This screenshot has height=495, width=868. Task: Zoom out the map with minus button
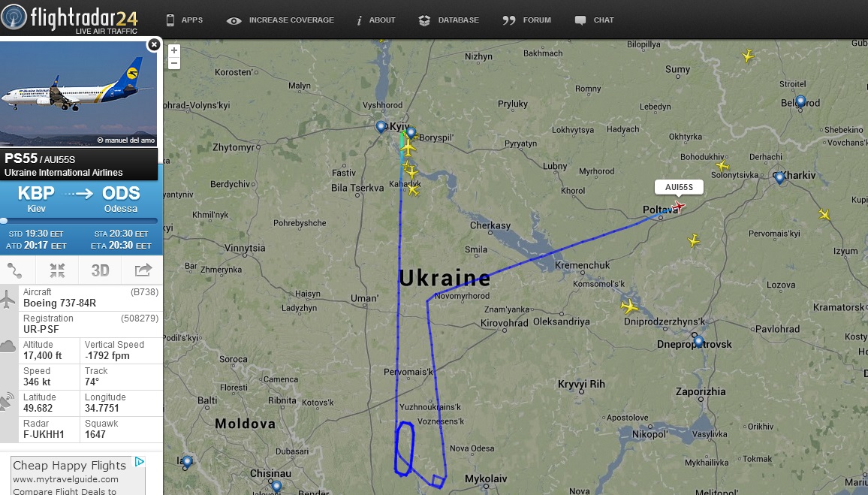point(173,63)
